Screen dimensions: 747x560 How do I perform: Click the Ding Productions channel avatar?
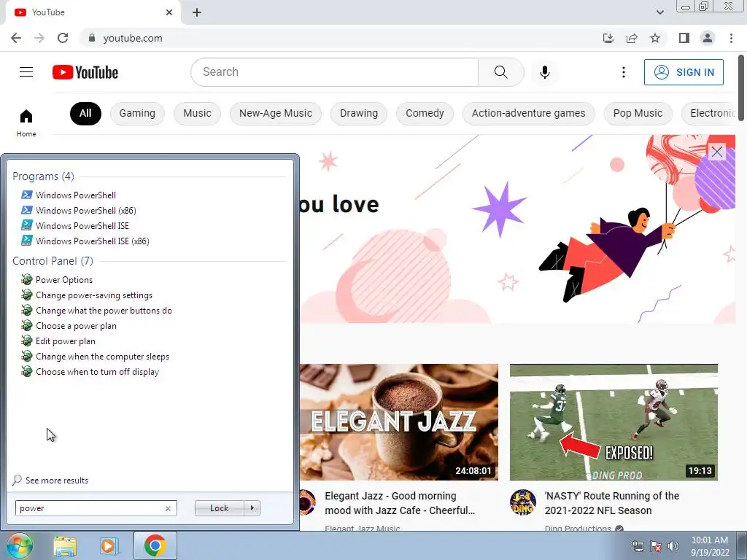(x=522, y=502)
